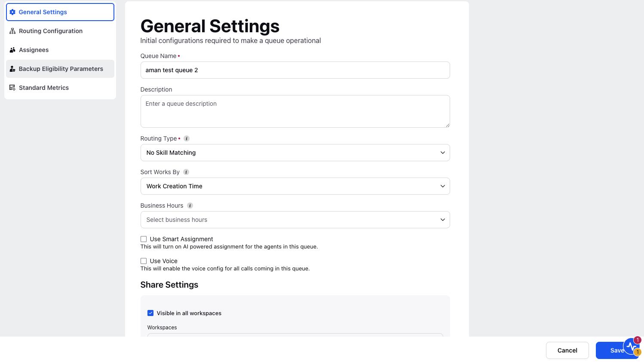Click the Backup Eligibility Parameters icon

[12, 69]
